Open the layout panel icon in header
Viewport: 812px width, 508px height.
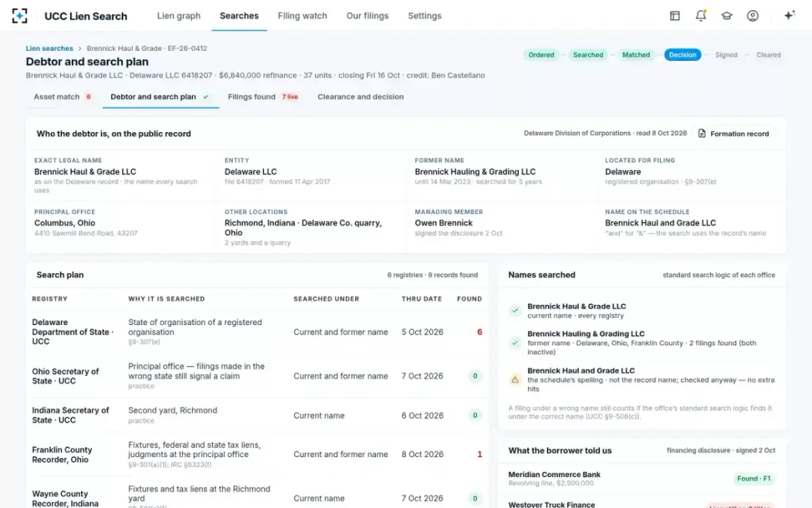pos(675,16)
